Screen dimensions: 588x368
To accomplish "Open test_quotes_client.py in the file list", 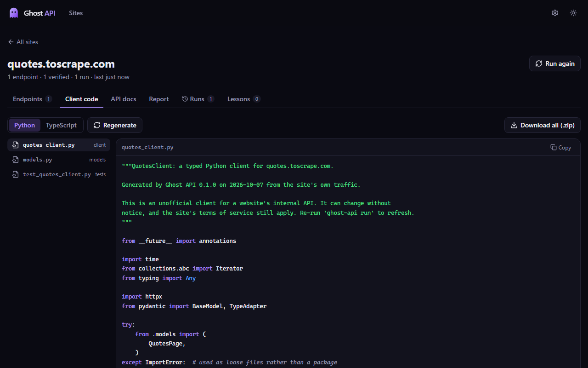I will coord(59,174).
